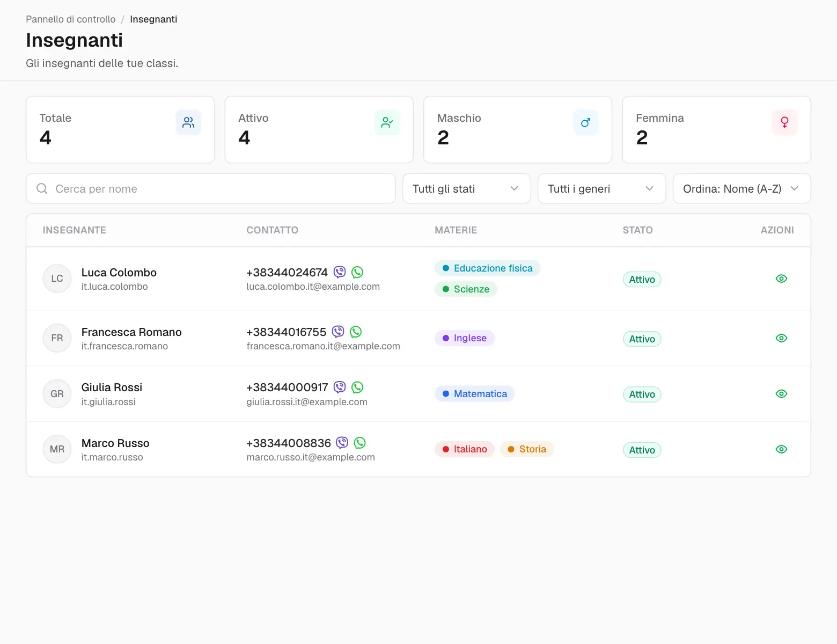This screenshot has height=644, width=837.
Task: Click the users icon in Totale card
Action: (188, 122)
